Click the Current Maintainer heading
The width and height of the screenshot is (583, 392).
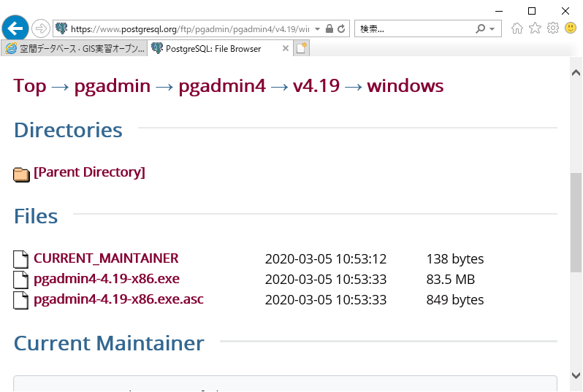109,343
